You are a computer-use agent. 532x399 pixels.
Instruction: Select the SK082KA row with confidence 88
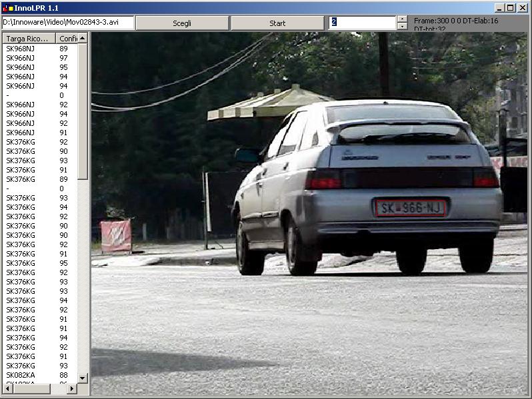(20, 375)
